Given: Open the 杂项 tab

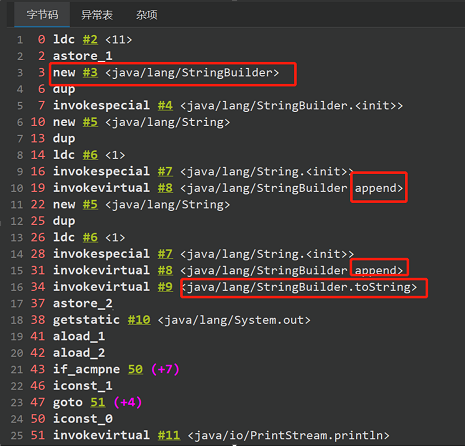Looking at the screenshot, I should click(147, 15).
